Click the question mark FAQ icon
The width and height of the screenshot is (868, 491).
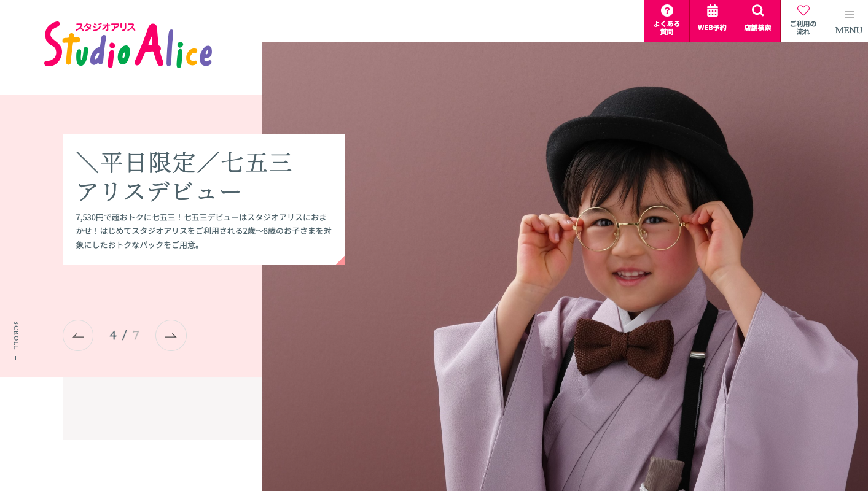(x=667, y=10)
